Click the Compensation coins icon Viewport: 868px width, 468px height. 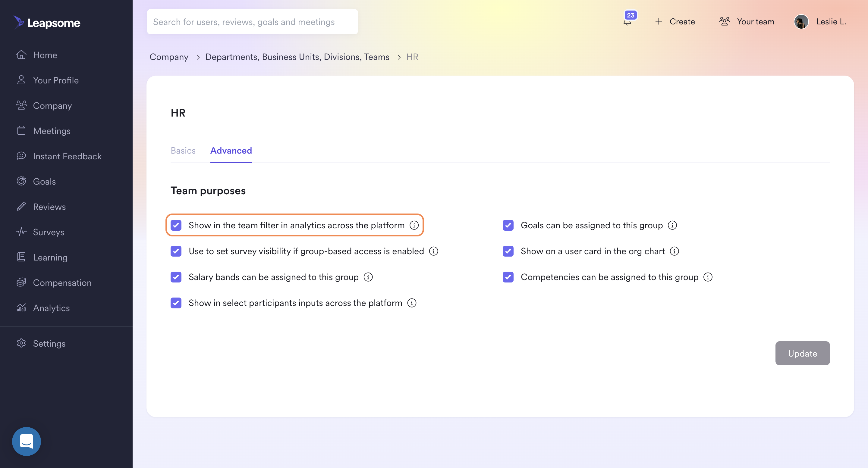click(x=21, y=282)
